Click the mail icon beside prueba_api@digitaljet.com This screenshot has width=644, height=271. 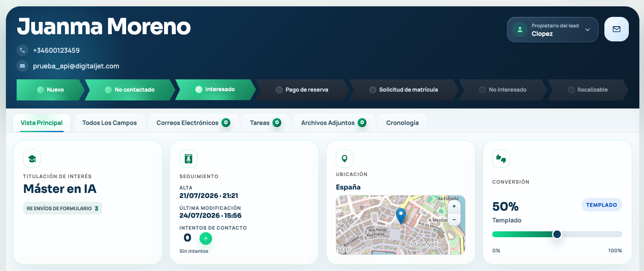22,66
